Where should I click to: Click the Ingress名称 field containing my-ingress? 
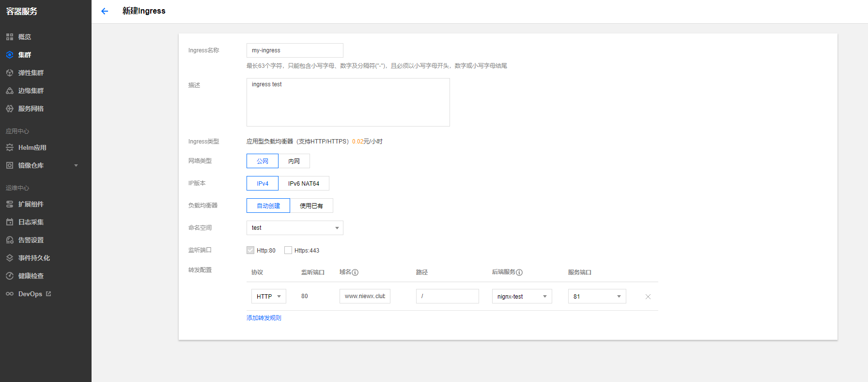click(x=295, y=50)
